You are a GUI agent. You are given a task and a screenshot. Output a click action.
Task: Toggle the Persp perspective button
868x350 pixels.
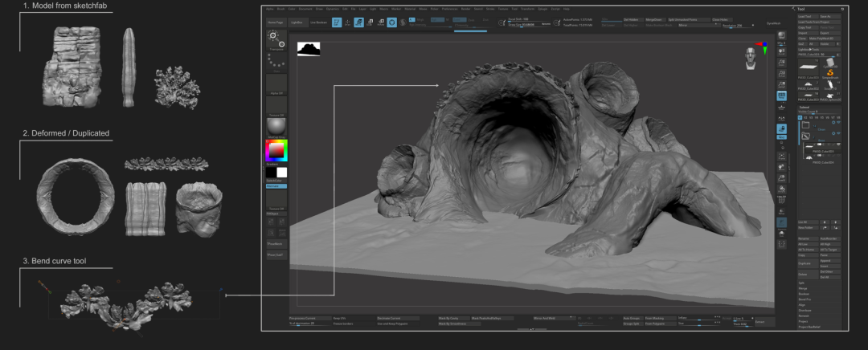(782, 96)
